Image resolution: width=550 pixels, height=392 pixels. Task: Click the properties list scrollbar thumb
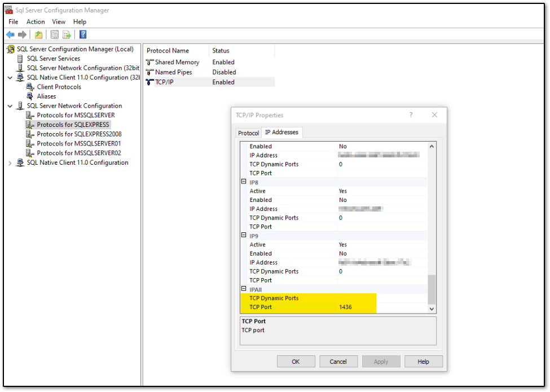click(x=432, y=289)
